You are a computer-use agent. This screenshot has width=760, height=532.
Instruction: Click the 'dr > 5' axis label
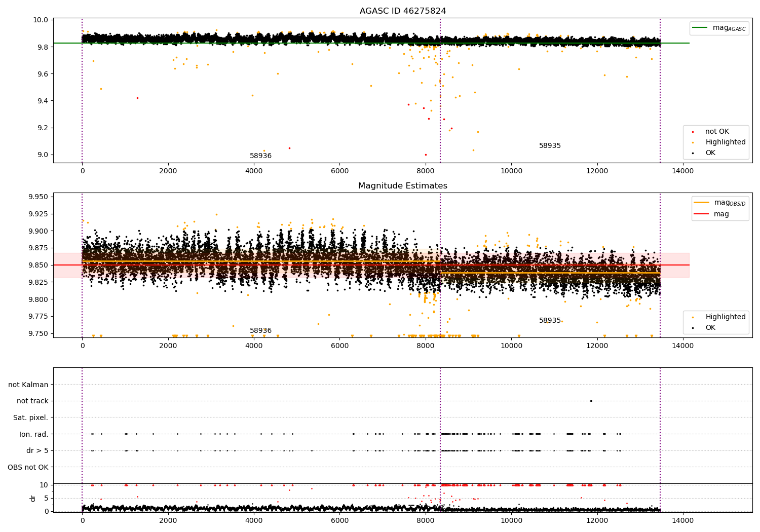coord(37,450)
